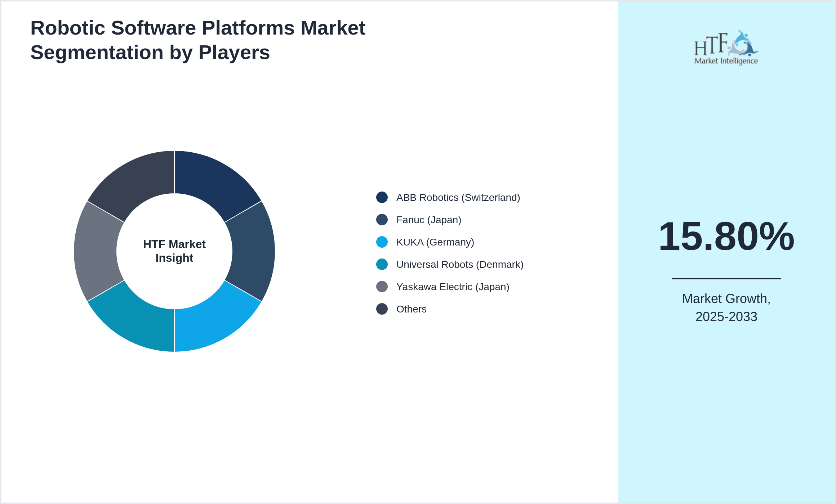Click the Fanuc legend color dot

pos(382,220)
